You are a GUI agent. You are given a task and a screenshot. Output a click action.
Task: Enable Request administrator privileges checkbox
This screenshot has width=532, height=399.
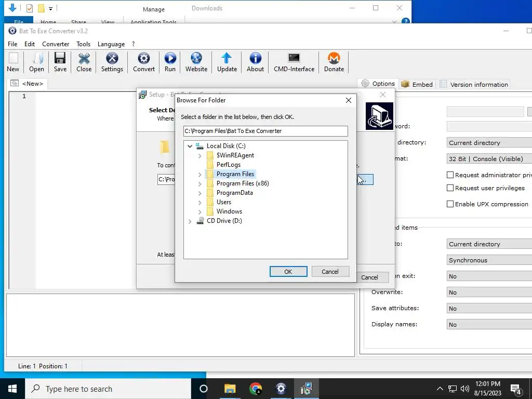coord(450,175)
